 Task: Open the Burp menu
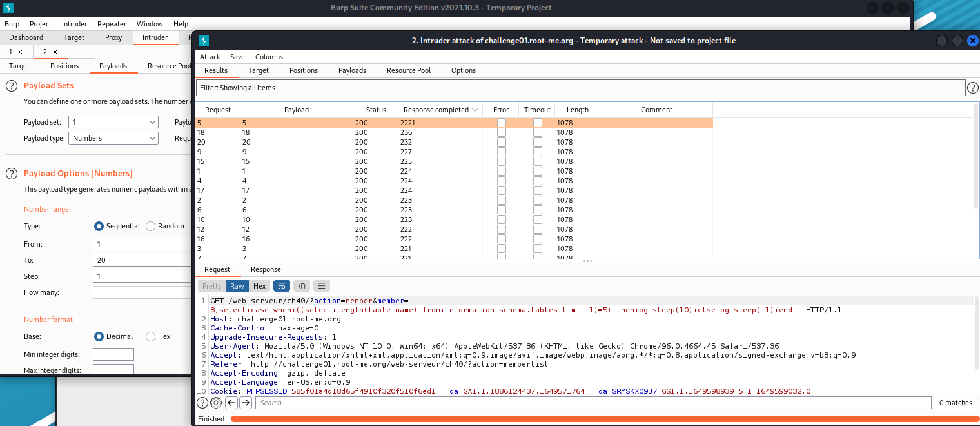pyautogui.click(x=12, y=24)
